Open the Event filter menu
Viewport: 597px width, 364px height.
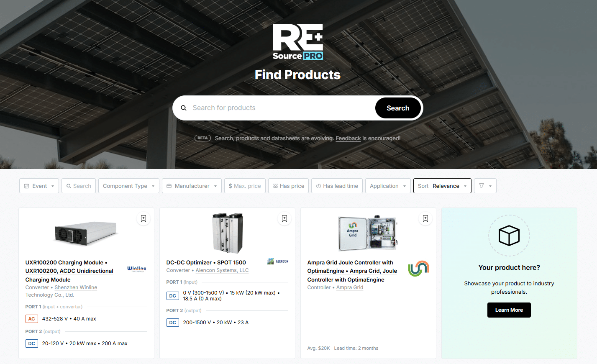click(39, 186)
